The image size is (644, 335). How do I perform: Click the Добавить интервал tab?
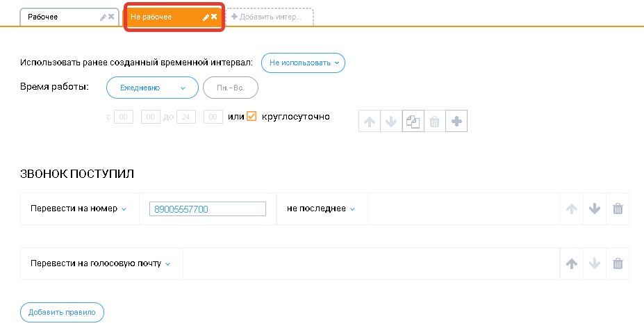point(270,17)
